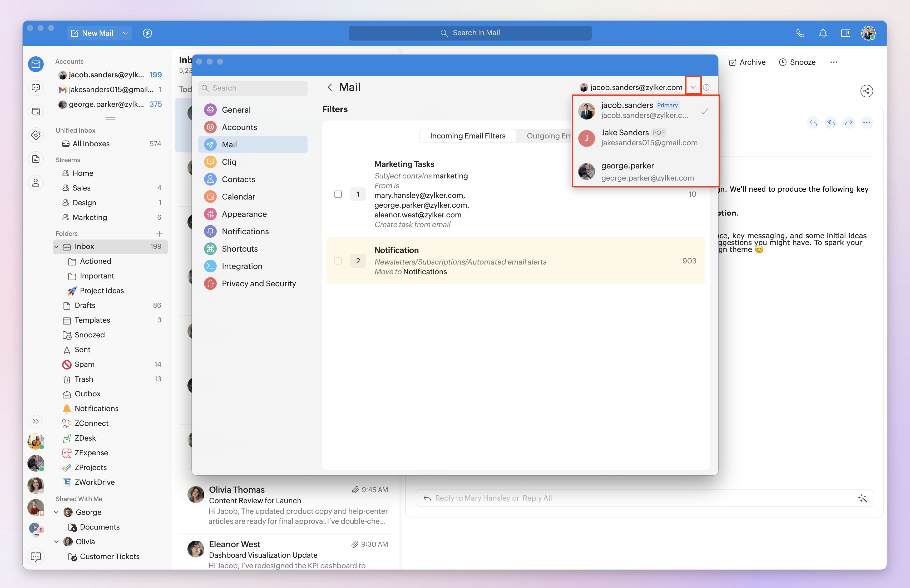
Task: Check the Marketing Tasks filter checkbox
Action: (x=338, y=194)
